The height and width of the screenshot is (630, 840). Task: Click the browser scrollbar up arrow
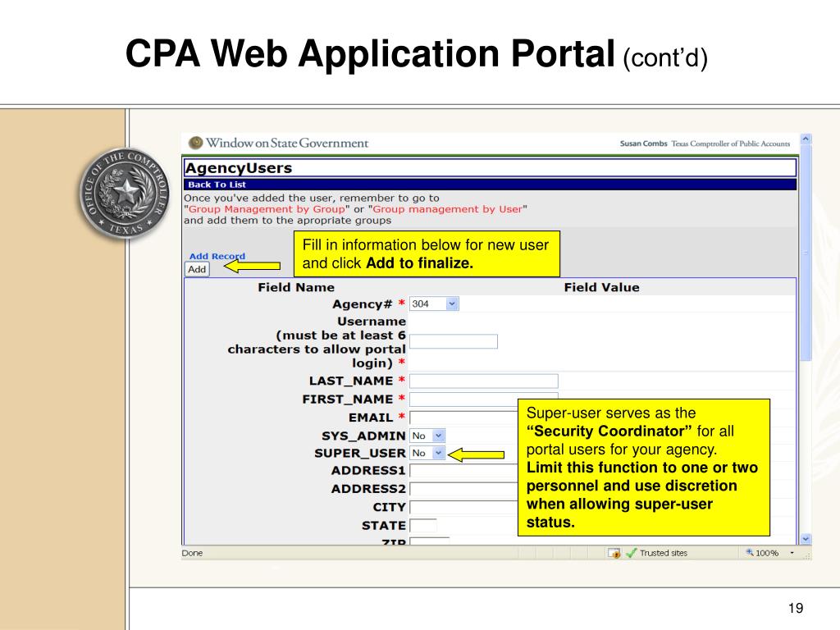(x=806, y=139)
